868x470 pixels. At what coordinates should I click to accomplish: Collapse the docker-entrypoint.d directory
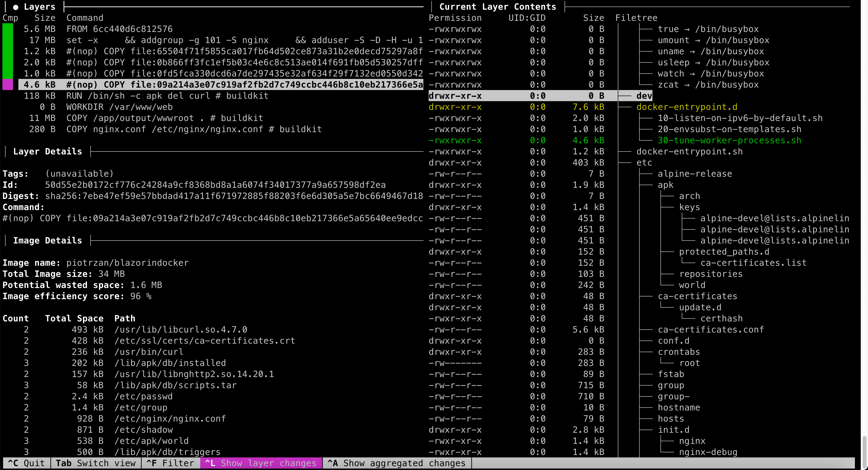(x=686, y=107)
